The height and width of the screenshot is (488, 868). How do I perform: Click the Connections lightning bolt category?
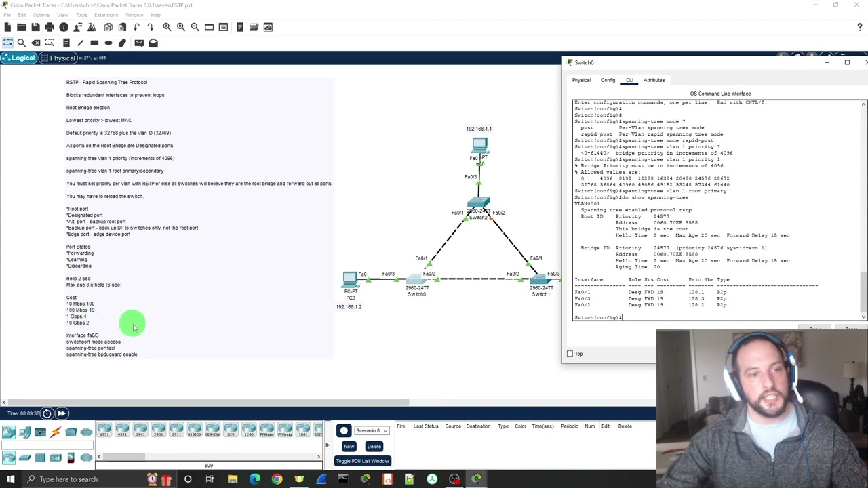[x=56, y=432]
